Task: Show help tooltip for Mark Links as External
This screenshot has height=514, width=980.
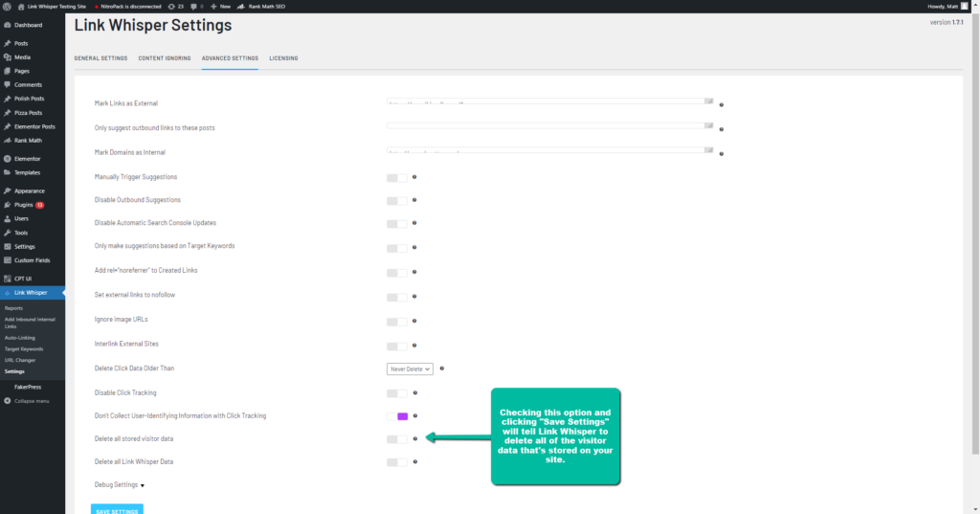Action: 722,105
